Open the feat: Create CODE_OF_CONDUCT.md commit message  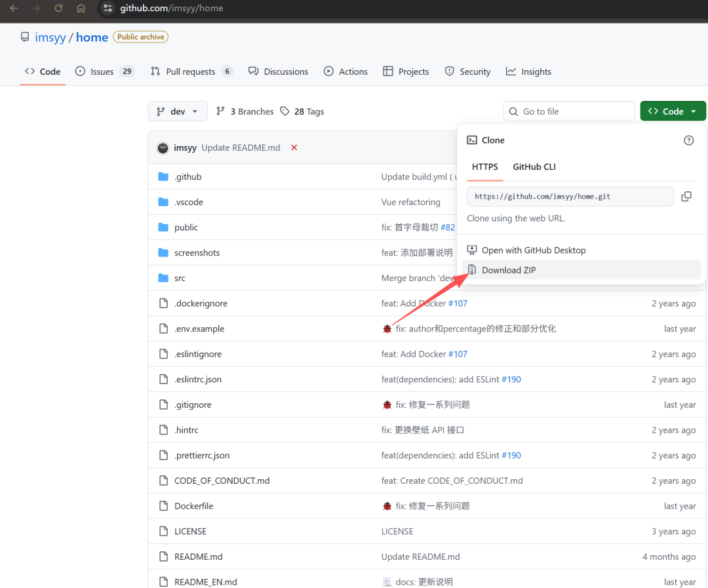click(452, 480)
